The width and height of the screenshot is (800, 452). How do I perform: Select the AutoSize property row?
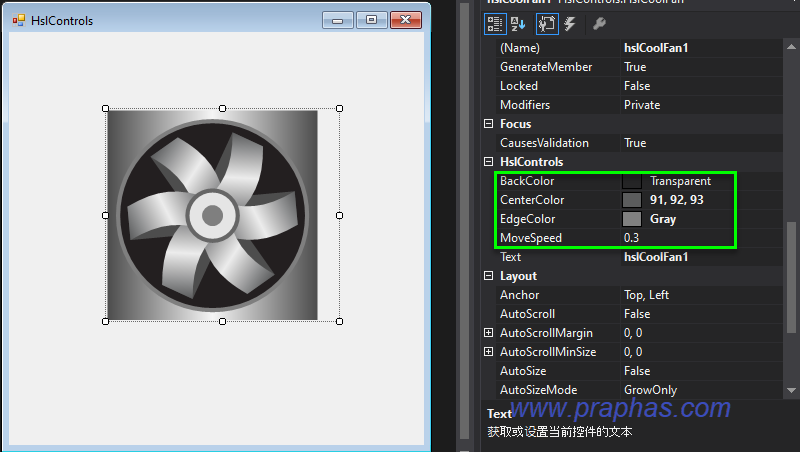pyautogui.click(x=640, y=371)
